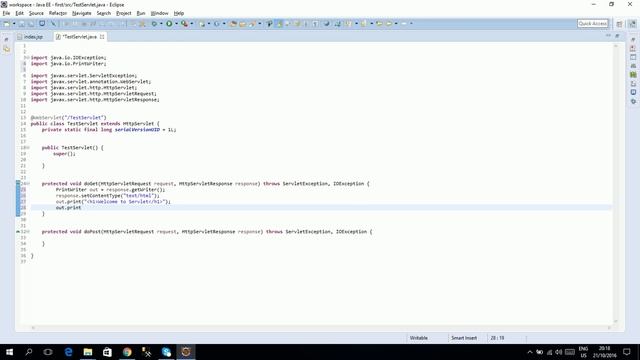Click the Open Perspective icon
This screenshot has height=360, width=640.
click(620, 24)
